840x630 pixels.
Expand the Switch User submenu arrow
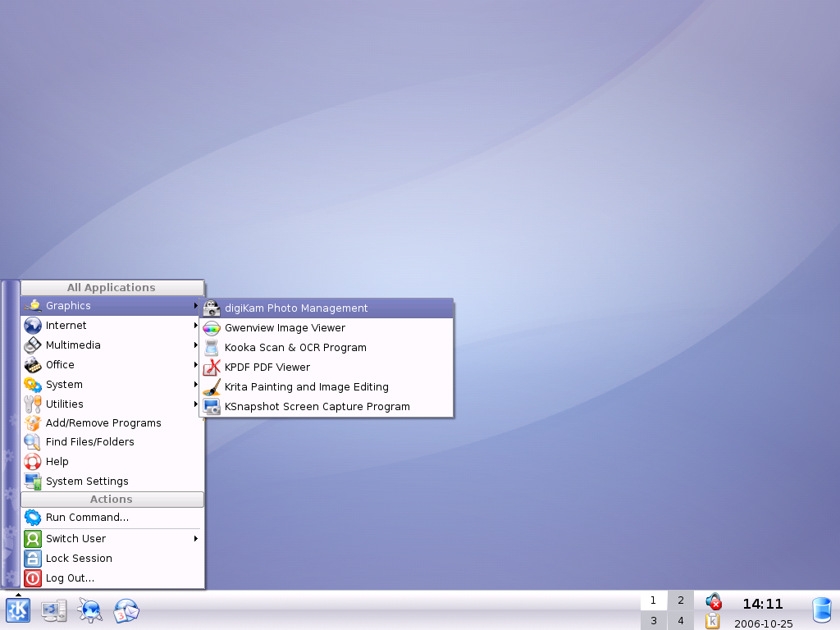click(196, 539)
